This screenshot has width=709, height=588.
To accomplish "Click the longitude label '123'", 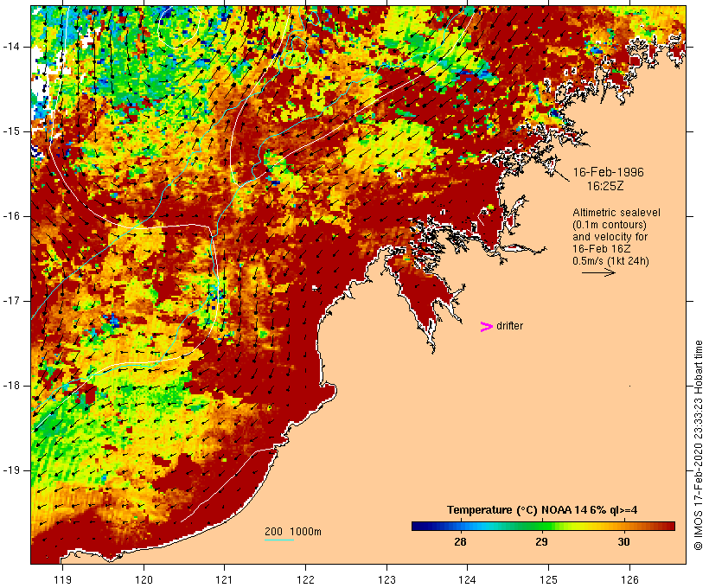I will coord(386,579).
